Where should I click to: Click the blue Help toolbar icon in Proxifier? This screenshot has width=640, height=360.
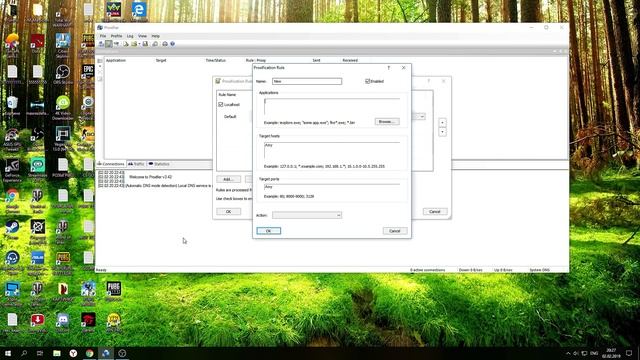[172, 44]
